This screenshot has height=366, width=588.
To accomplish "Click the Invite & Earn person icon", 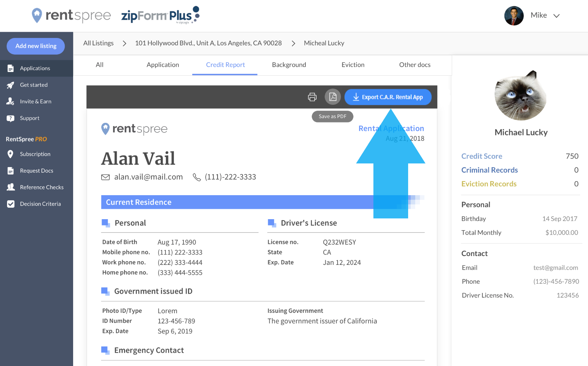I will click(10, 101).
